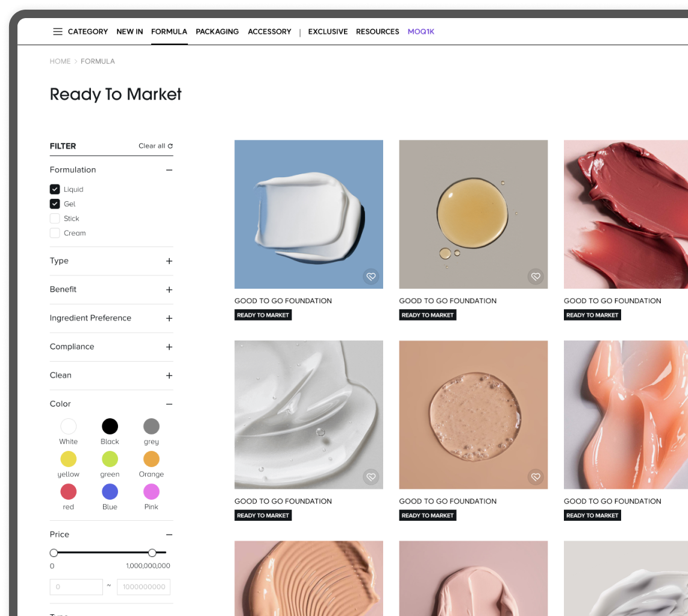Image resolution: width=688 pixels, height=616 pixels.
Task: Uncheck the Liquid formulation checkbox
Action: coord(55,189)
